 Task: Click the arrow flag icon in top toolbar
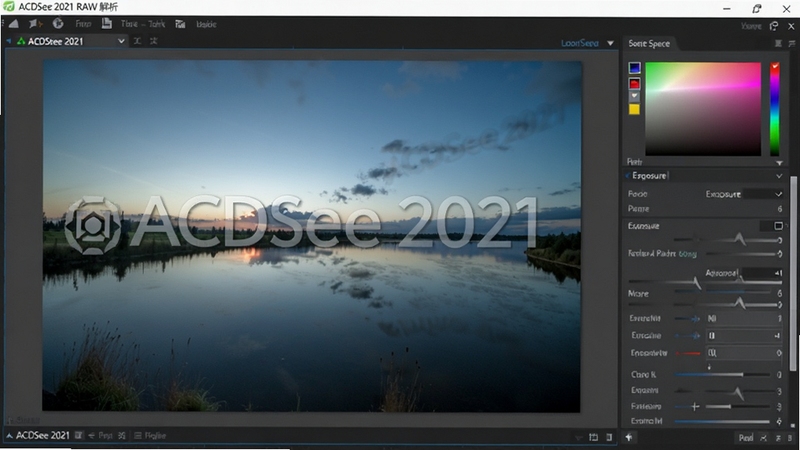[x=35, y=23]
